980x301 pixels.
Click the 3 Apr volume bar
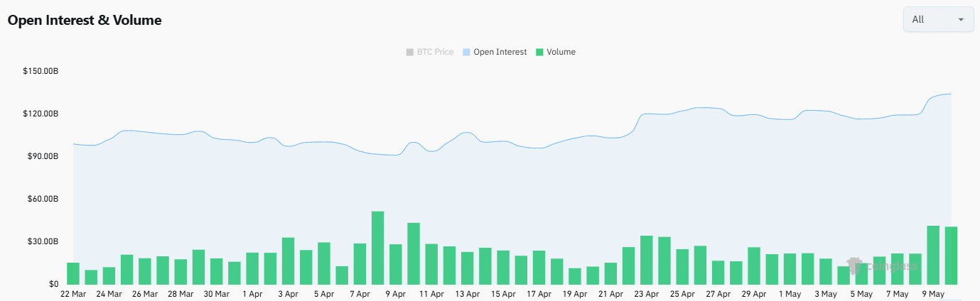pos(289,261)
